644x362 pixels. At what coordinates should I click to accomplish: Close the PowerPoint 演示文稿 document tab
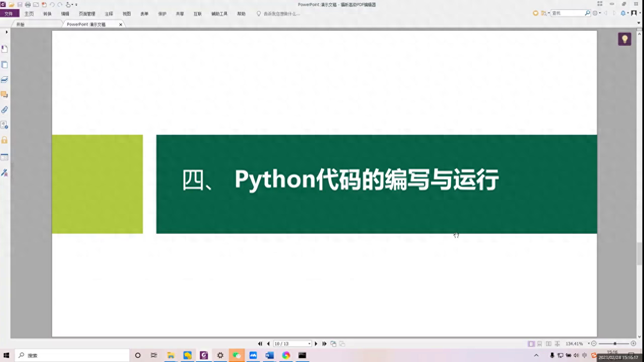click(121, 24)
